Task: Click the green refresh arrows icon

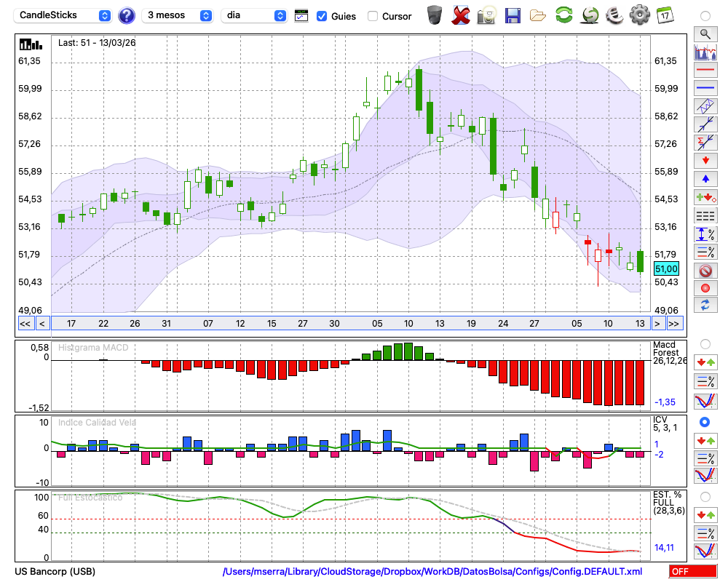Action: [x=563, y=15]
